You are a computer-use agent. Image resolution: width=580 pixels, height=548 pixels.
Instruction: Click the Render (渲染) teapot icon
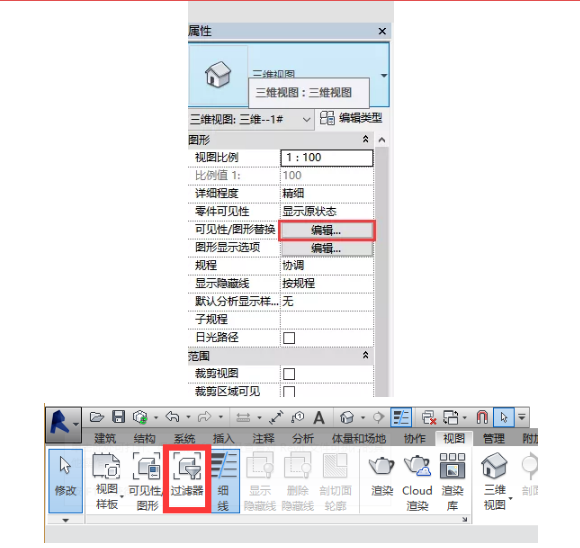click(x=382, y=476)
